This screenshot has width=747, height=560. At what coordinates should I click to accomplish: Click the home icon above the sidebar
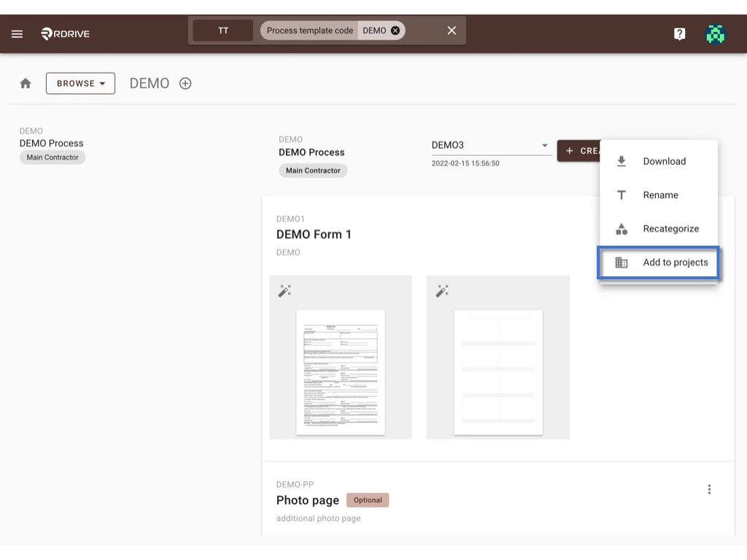click(x=25, y=83)
